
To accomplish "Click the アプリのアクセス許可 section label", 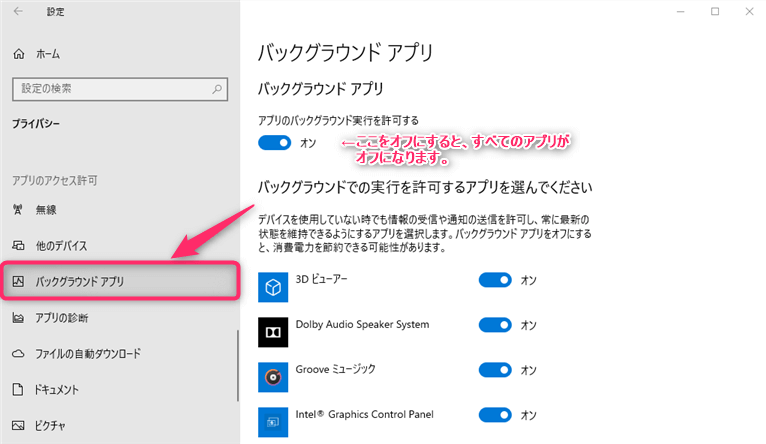I will 55,181.
